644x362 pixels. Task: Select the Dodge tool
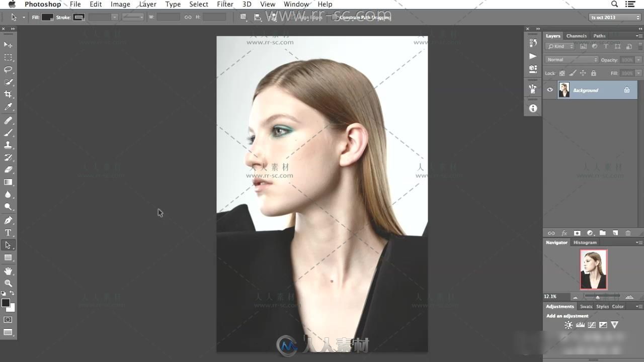click(8, 207)
